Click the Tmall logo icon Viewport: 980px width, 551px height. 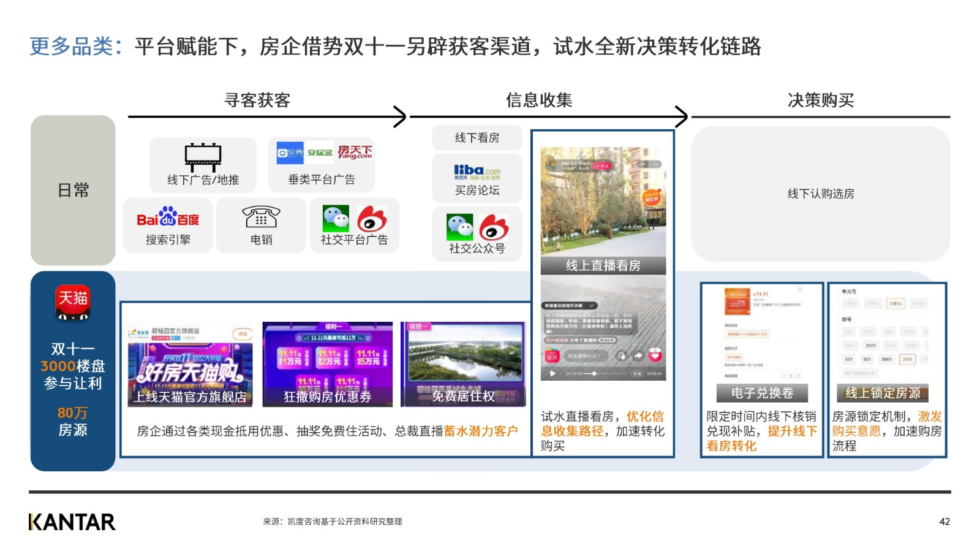(x=73, y=302)
